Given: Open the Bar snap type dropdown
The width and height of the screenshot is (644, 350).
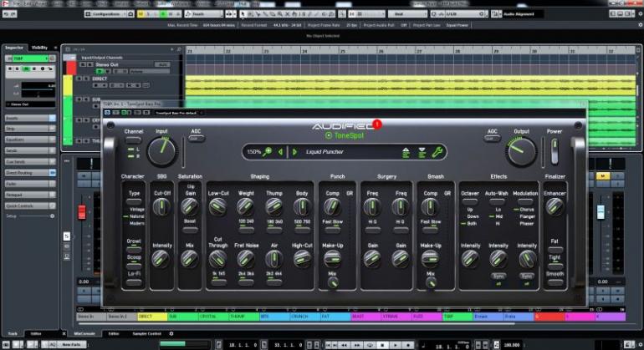Looking at the screenshot, I should [x=407, y=14].
